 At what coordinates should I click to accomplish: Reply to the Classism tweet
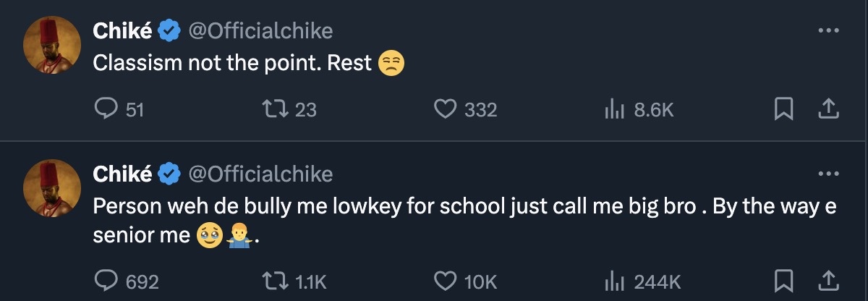pyautogui.click(x=106, y=109)
